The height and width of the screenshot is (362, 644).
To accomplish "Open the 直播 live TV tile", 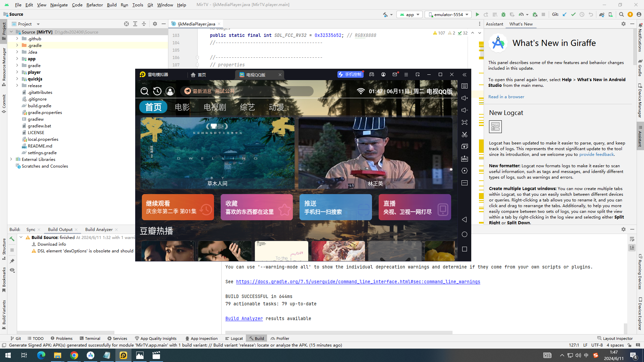I will 415,207.
